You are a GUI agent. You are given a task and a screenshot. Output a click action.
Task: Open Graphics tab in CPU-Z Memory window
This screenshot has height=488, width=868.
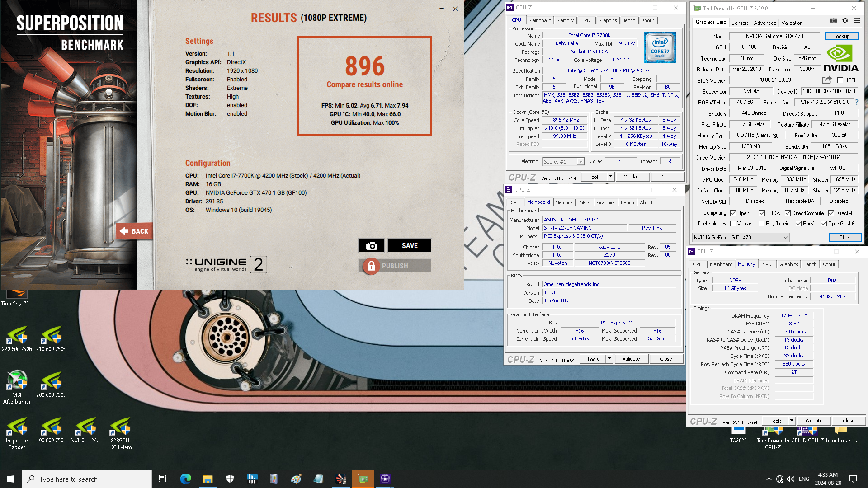click(788, 264)
